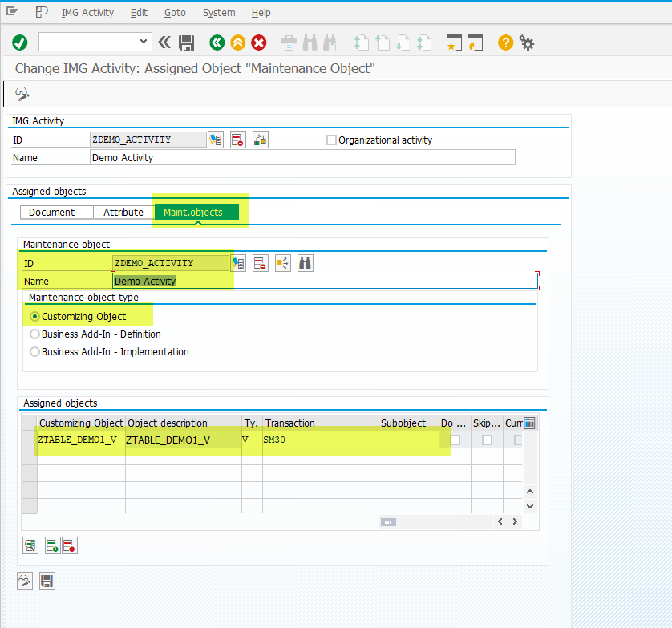Click where-used icon beside Maintenance object ID
This screenshot has width=672, height=628.
click(x=283, y=263)
